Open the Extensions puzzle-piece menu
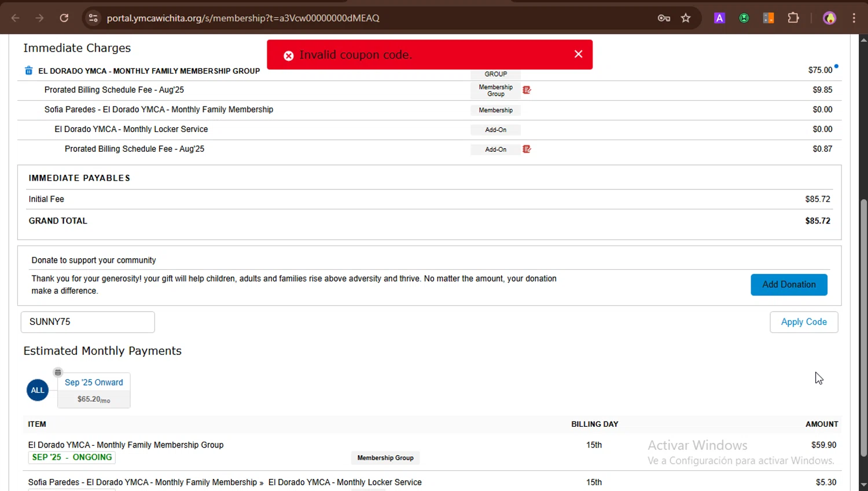 pyautogui.click(x=793, y=18)
